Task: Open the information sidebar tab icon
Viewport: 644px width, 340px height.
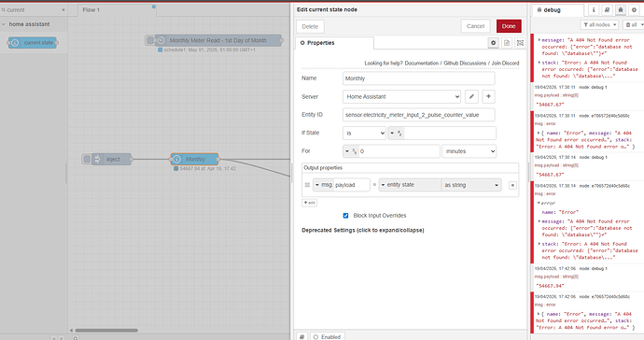Action: tap(594, 10)
